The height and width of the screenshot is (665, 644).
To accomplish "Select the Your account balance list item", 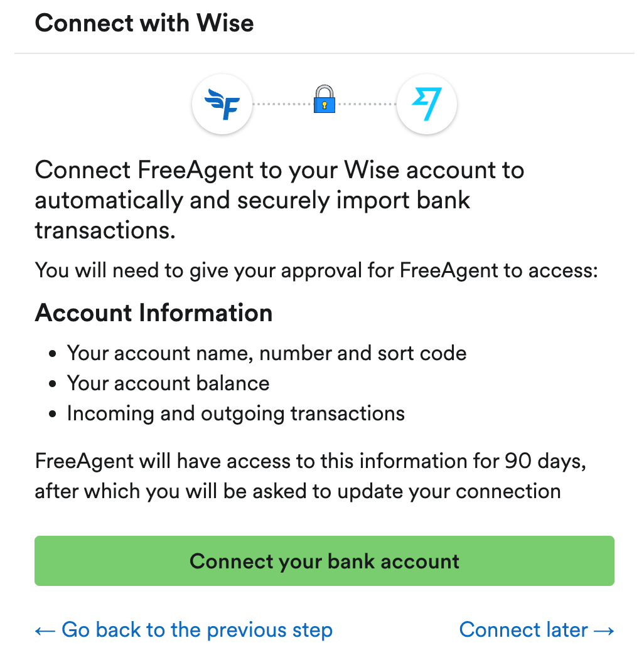I will coord(168,383).
